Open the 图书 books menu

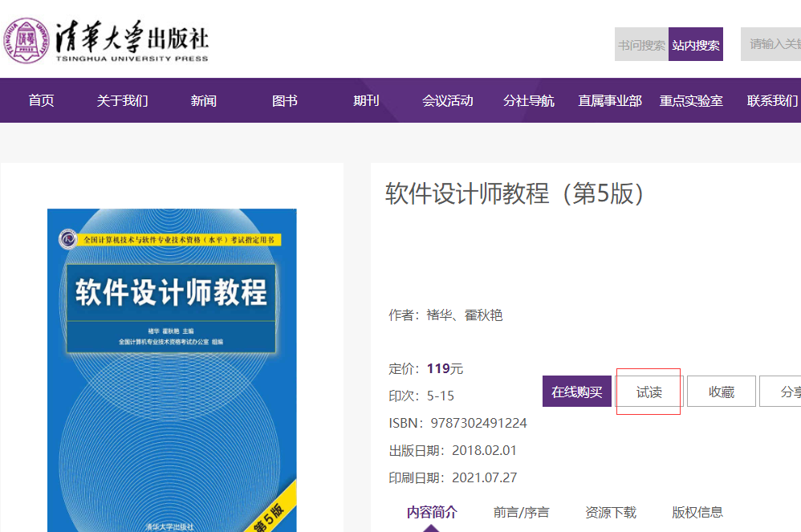click(x=284, y=100)
